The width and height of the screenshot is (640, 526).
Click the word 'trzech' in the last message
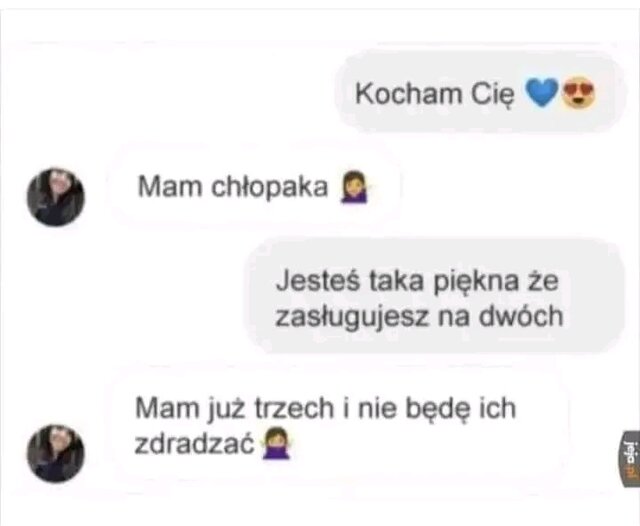coord(294,408)
